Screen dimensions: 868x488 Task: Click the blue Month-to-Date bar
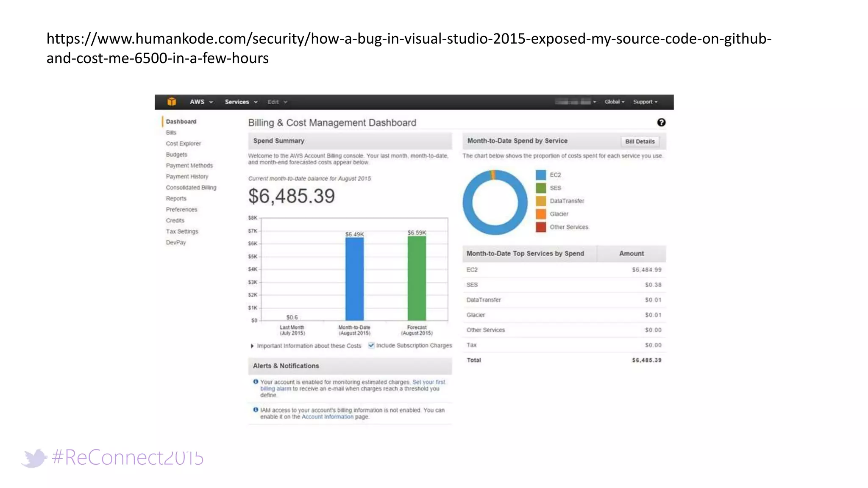point(354,279)
